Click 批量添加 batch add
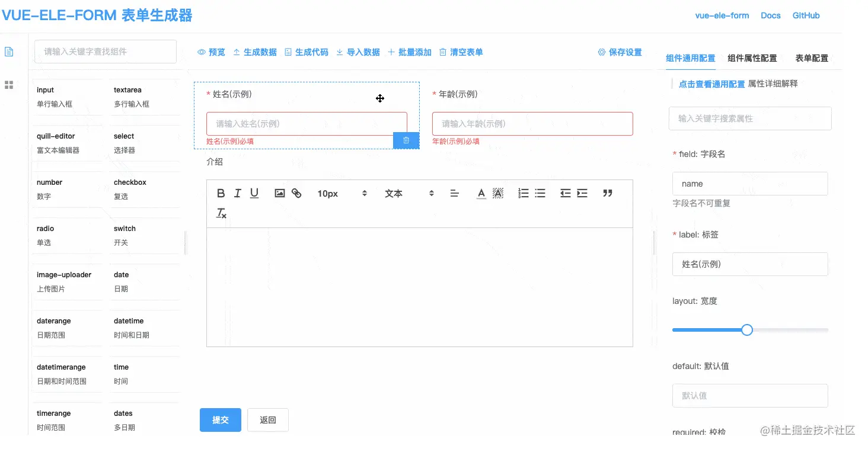The height and width of the screenshot is (449, 868). [x=409, y=52]
